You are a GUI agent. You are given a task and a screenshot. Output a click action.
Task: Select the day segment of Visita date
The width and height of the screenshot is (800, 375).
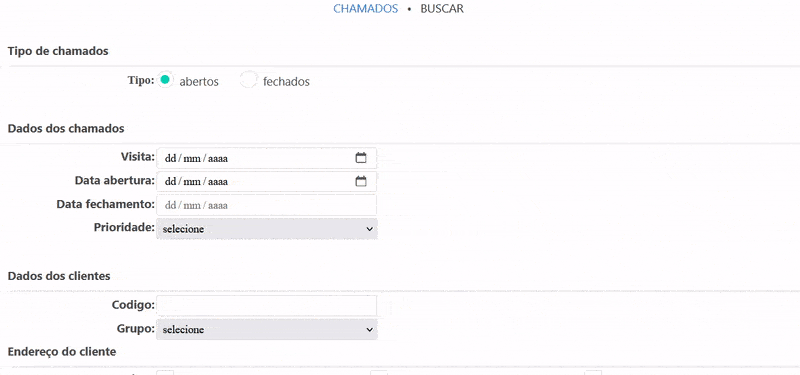(170, 159)
